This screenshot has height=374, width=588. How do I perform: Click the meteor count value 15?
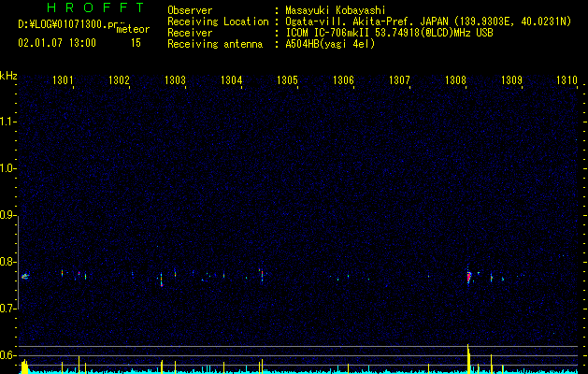tap(136, 43)
